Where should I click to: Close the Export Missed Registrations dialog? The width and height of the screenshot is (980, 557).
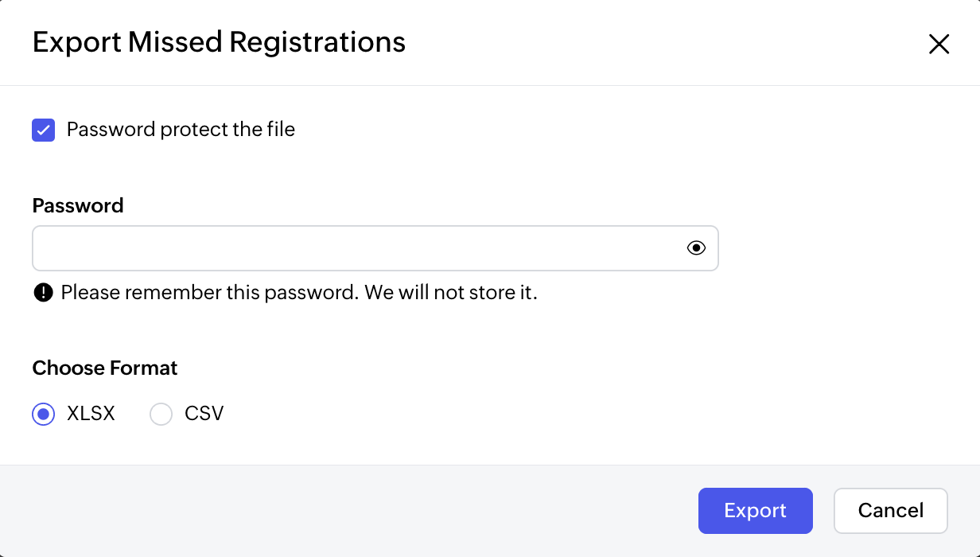(939, 44)
